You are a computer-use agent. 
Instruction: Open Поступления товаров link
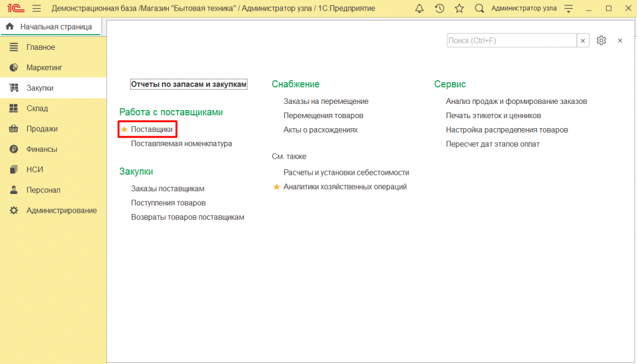pyautogui.click(x=168, y=203)
